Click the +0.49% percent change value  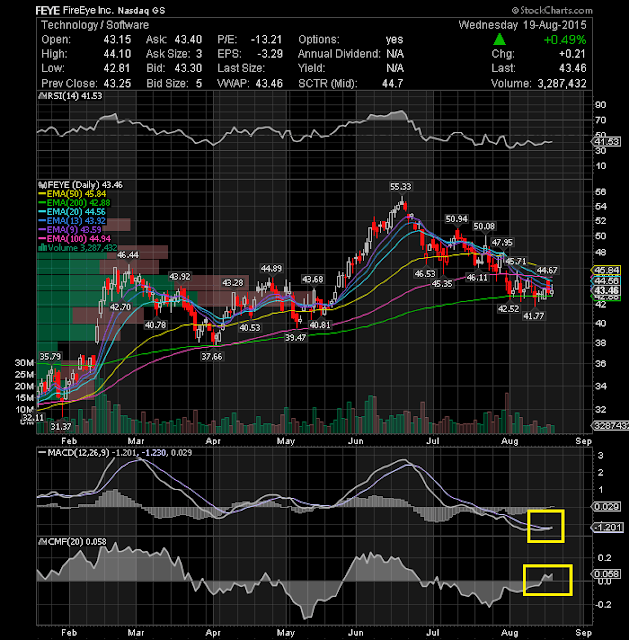565,40
